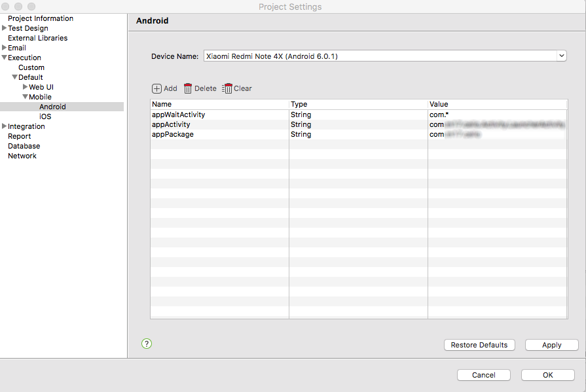The height and width of the screenshot is (392, 586).
Task: Select the appActivity name cell
Action: pos(219,124)
